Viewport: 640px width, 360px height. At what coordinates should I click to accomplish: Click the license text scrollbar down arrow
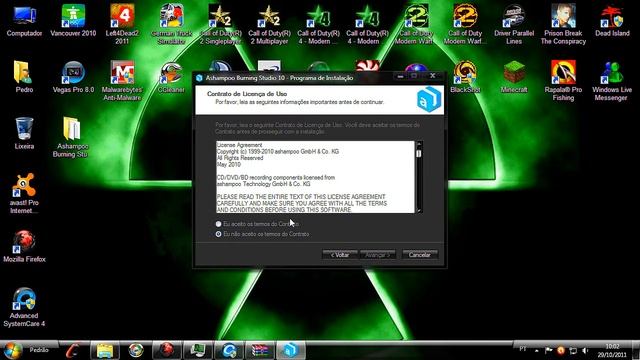[x=419, y=210]
